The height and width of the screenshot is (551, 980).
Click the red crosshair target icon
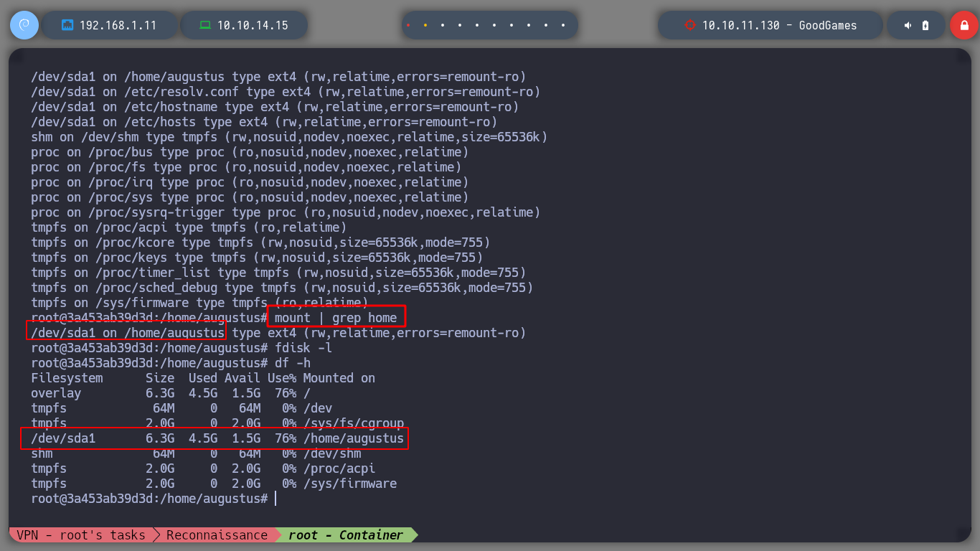tap(690, 25)
